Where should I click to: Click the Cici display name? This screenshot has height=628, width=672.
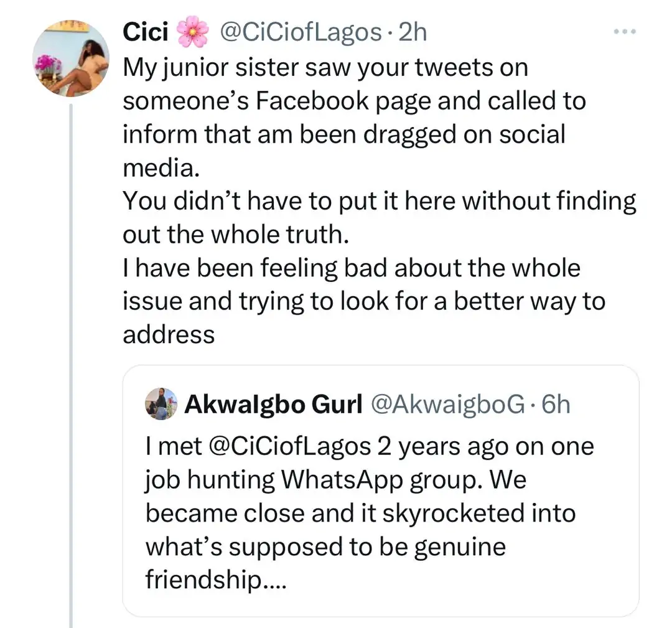146,32
